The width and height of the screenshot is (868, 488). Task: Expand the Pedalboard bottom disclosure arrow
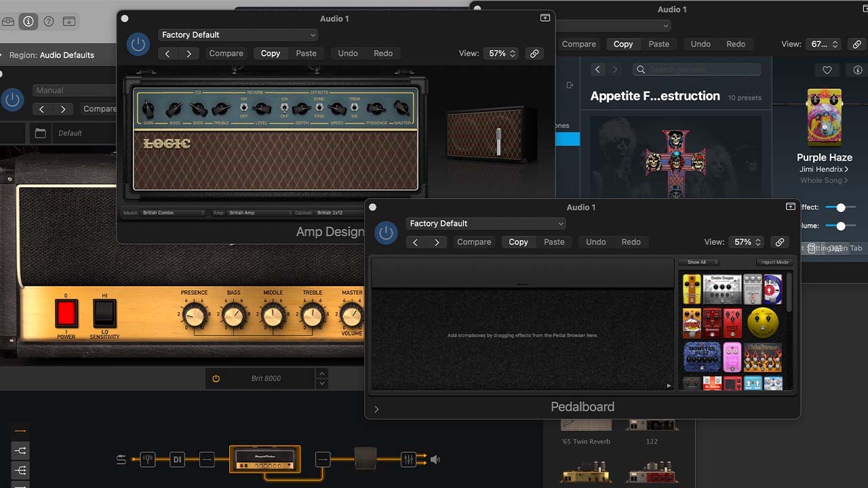[x=376, y=409]
